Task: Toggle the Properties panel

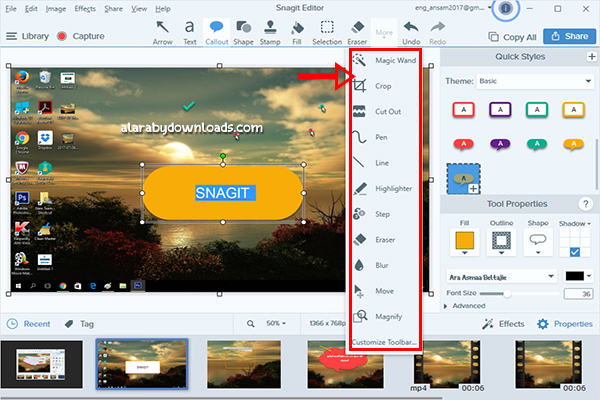Action: (565, 324)
